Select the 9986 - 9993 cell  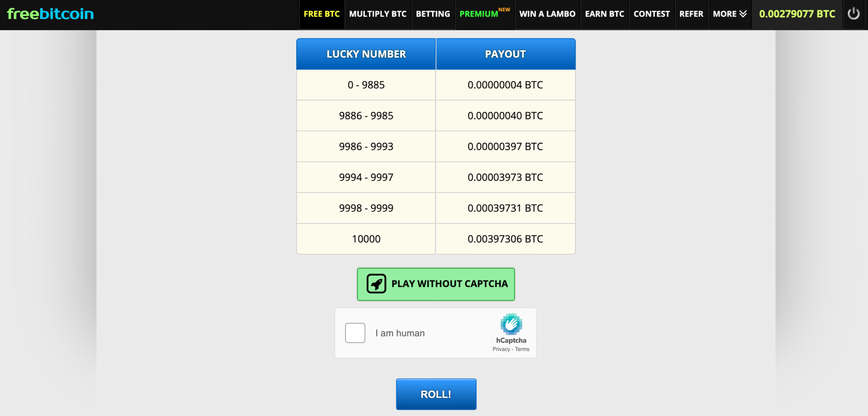click(x=366, y=147)
